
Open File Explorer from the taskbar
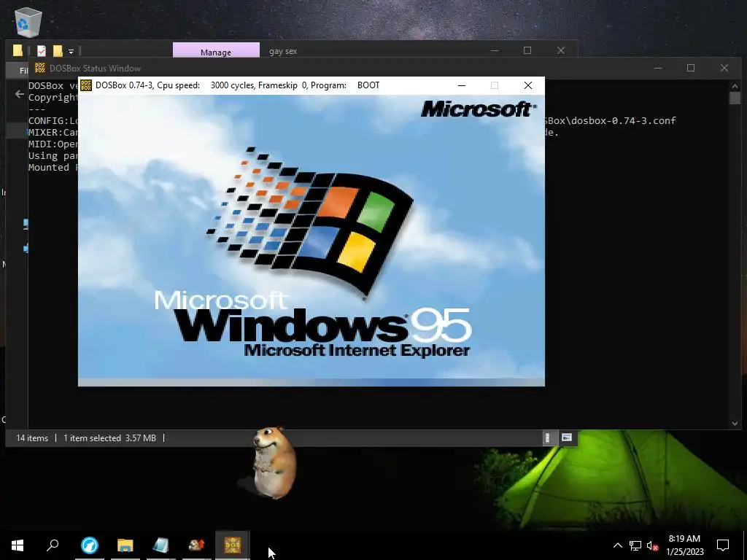[125, 545]
